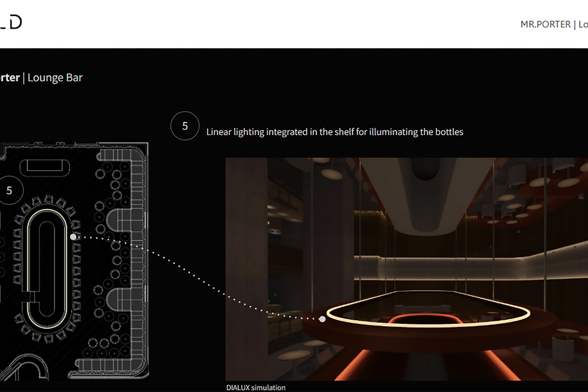Click the DIALUX simulation caption
The image size is (588, 392).
256,387
